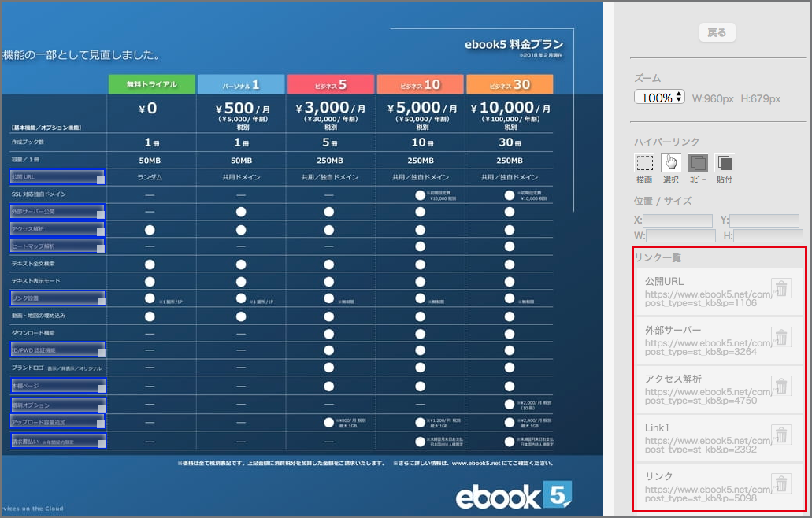The width and height of the screenshot is (812, 518).
Task: Open the 100% zoom dropdown
Action: point(659,98)
